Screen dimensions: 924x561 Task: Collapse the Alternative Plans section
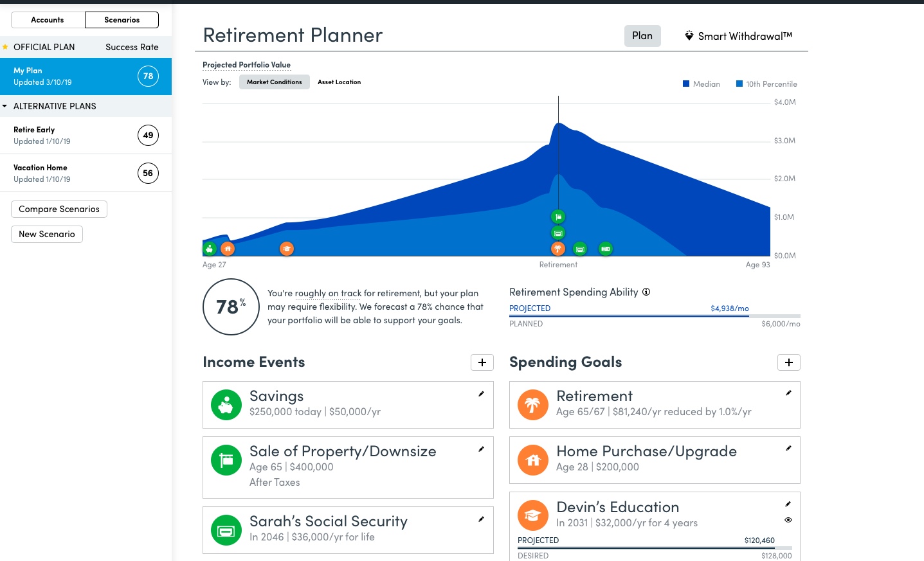[5, 106]
